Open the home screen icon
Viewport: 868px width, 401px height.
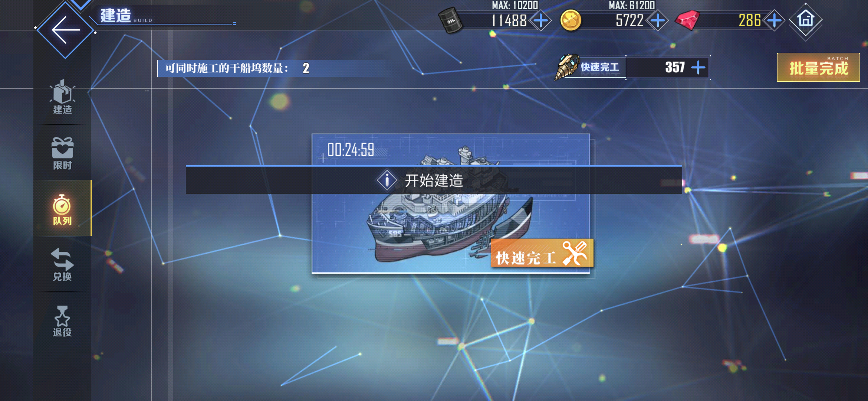pos(806,20)
